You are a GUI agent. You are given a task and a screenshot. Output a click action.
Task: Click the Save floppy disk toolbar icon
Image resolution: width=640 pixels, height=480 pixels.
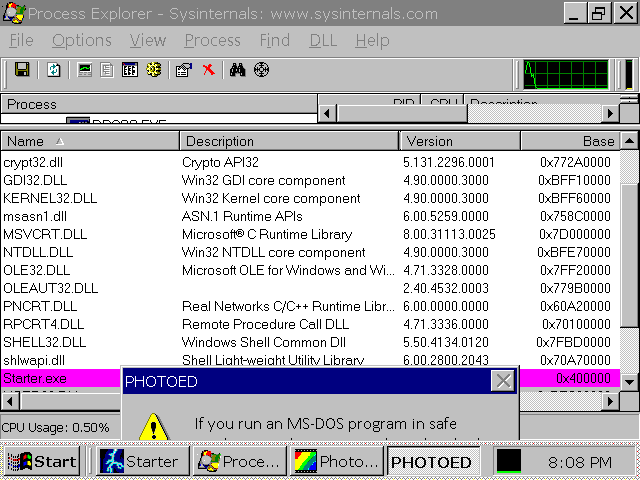click(22, 70)
